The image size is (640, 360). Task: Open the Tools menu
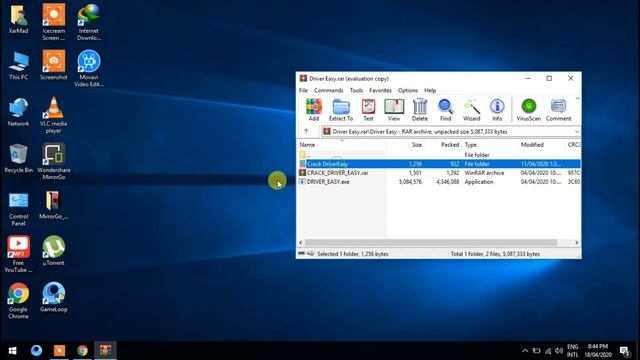click(356, 90)
